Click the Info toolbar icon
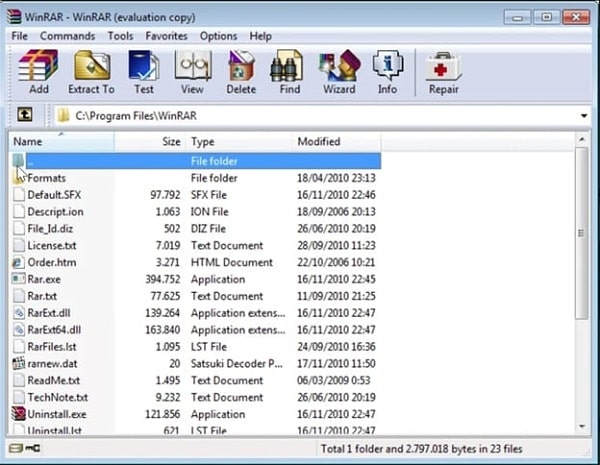Image resolution: width=600 pixels, height=465 pixels. [388, 66]
